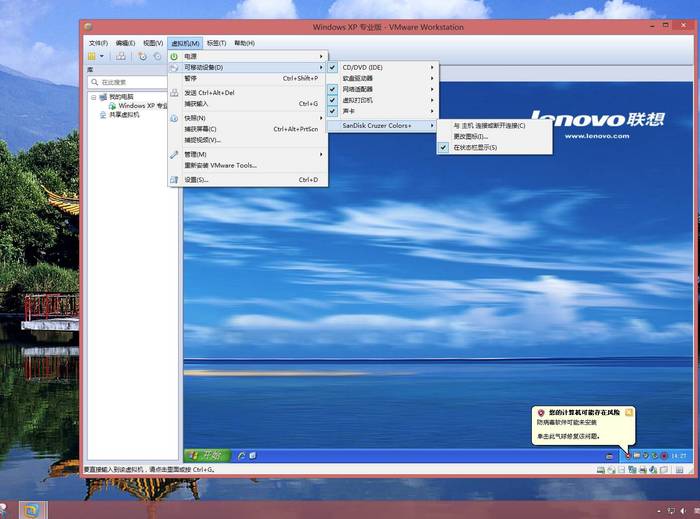Screen dimensions: 700x519
Task: Toggle the 声卡 sound card checkmark
Action: click(x=333, y=111)
